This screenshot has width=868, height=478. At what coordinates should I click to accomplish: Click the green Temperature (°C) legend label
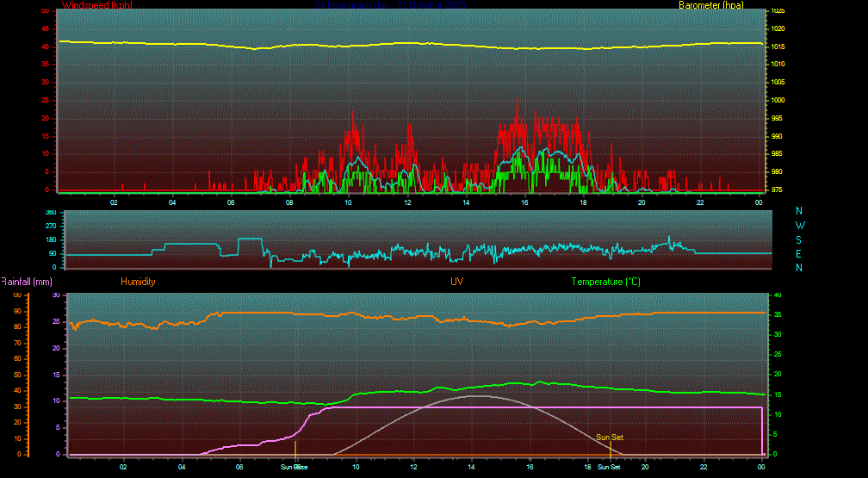pyautogui.click(x=605, y=282)
